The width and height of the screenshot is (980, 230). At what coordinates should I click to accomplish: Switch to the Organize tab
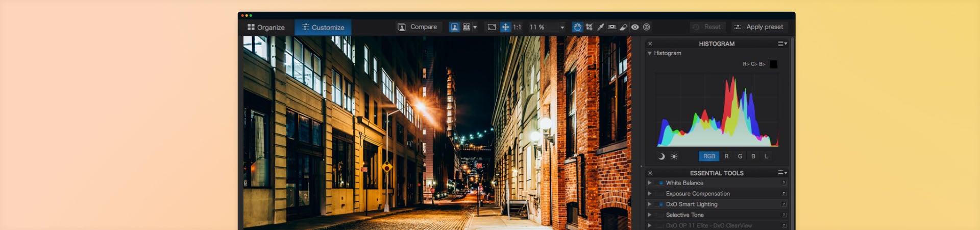point(266,27)
